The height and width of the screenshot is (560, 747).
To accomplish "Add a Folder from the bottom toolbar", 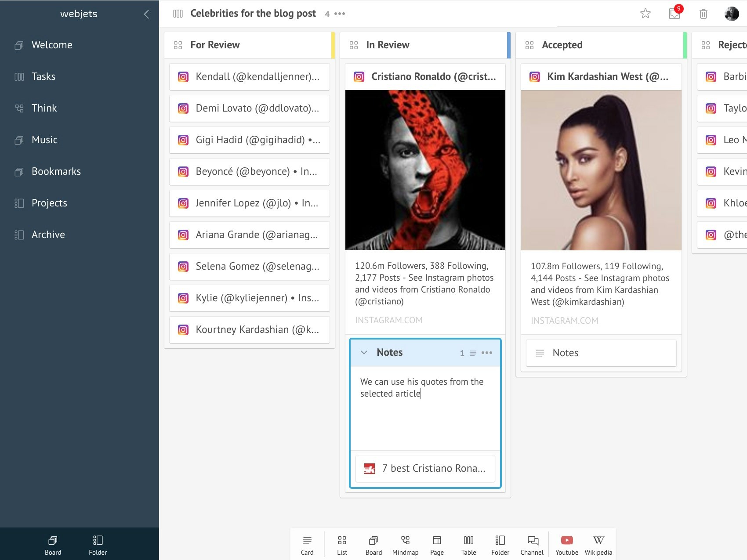I will point(500,545).
